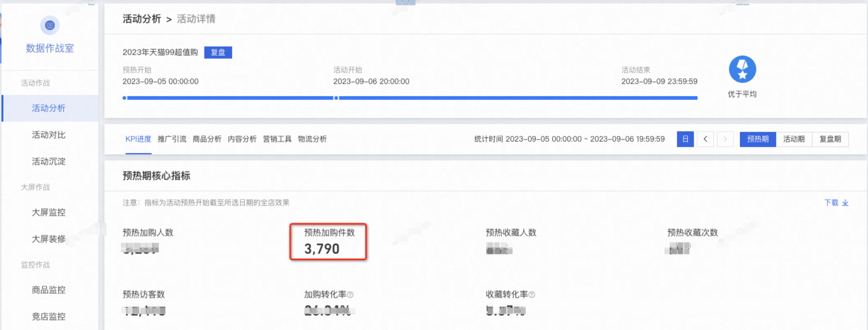Click the 大屏作战 sidebar group label
Viewport: 868px width, 330px height.
[35, 187]
